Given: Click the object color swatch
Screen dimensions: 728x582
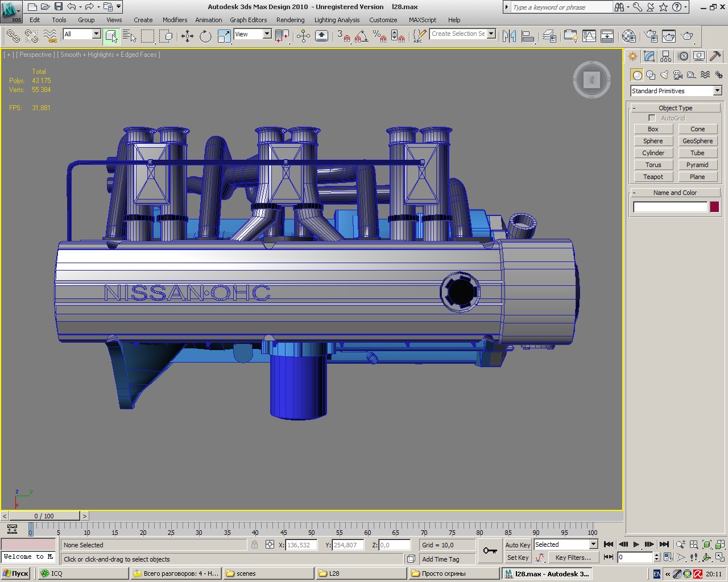Looking at the screenshot, I should (x=714, y=207).
